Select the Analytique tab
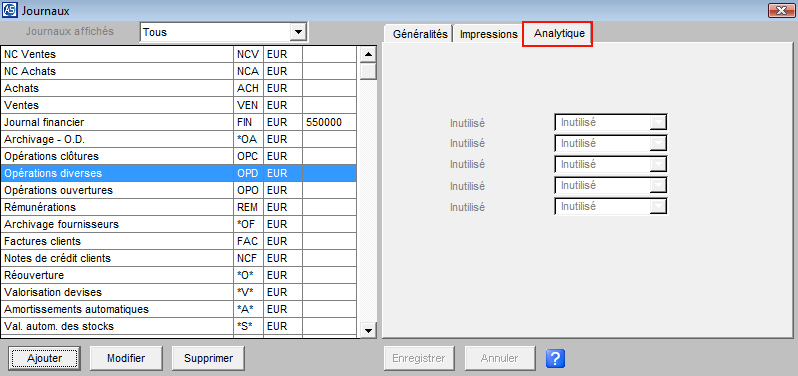The height and width of the screenshot is (376, 798). pyautogui.click(x=558, y=34)
